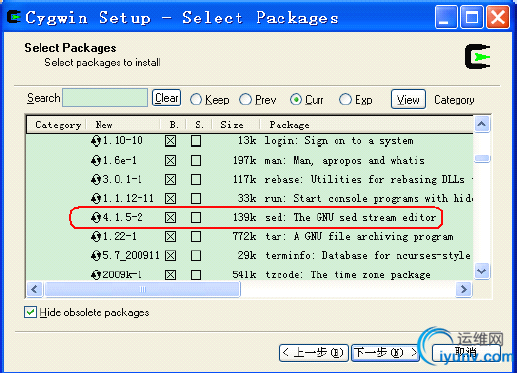Click package list scroll up arrow
This screenshot has width=520, height=373.
coord(482,124)
